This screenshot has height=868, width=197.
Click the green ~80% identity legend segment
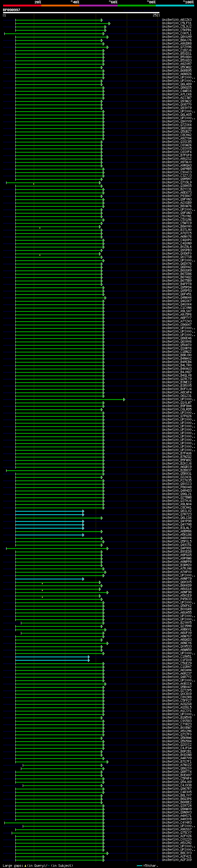pyautogui.click(x=137, y=6)
